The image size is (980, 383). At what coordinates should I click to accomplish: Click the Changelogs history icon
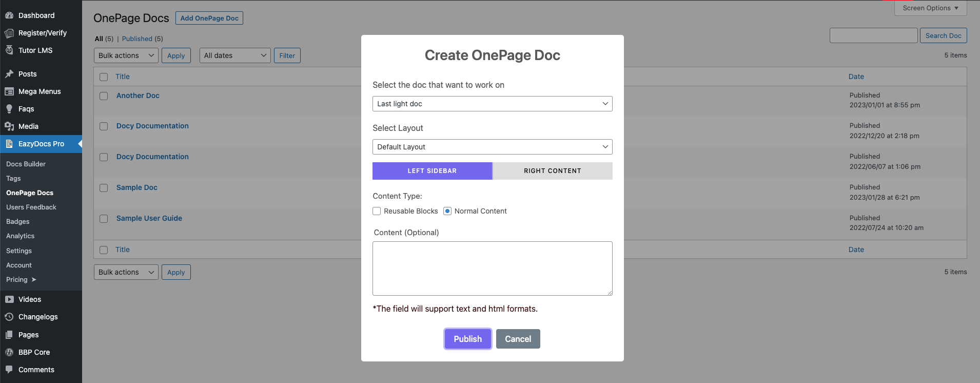(9, 317)
